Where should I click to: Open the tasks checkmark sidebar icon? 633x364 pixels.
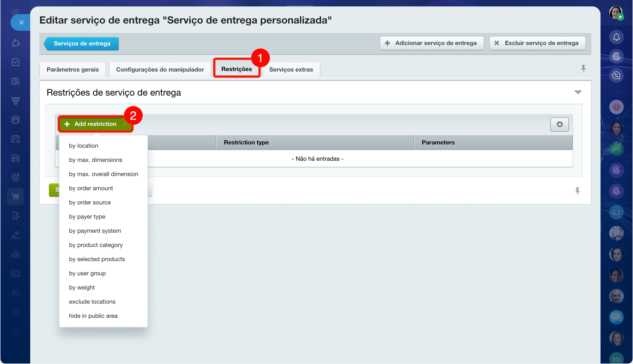point(16,62)
